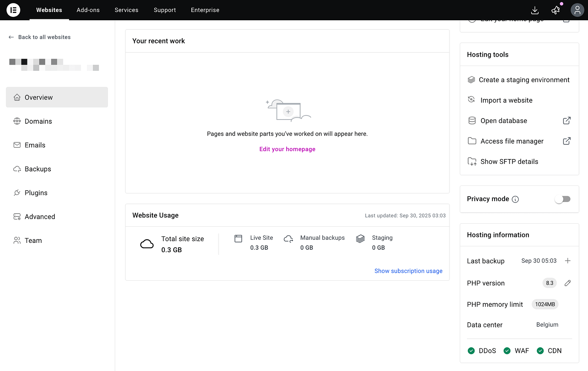The height and width of the screenshot is (371, 588).
Task: Open the Backups sidebar section
Action: point(38,169)
